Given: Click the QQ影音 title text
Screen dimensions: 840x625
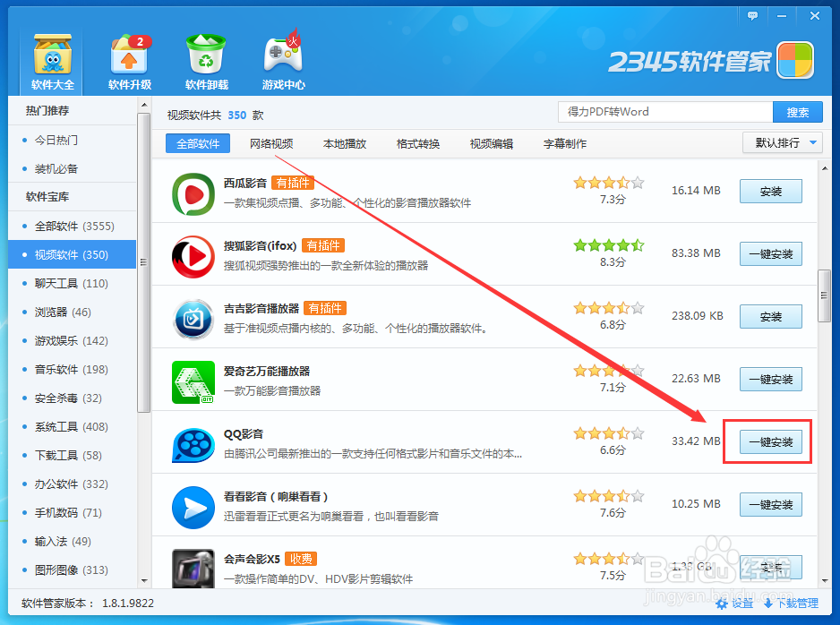Looking at the screenshot, I should click(x=244, y=433).
